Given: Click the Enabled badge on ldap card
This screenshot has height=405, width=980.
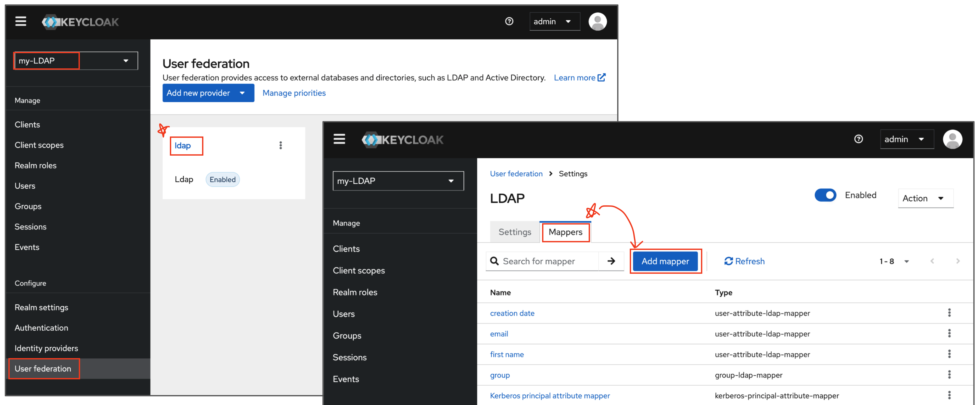Looking at the screenshot, I should (x=222, y=179).
